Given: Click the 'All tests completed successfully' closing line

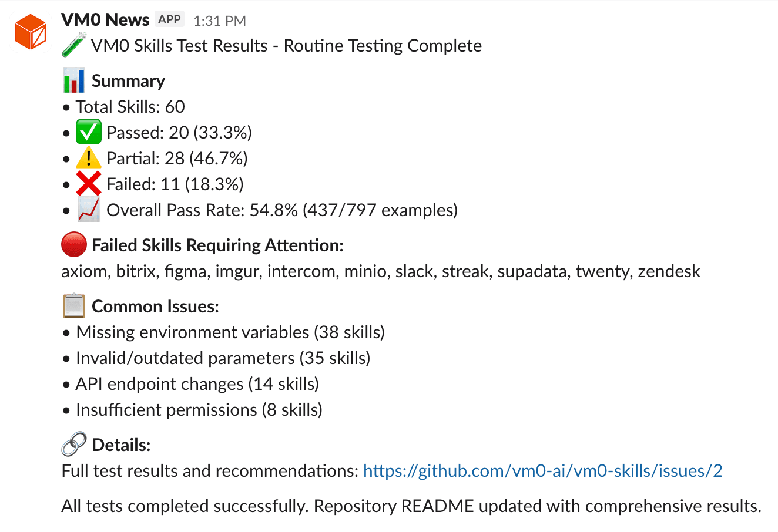Looking at the screenshot, I should [411, 506].
